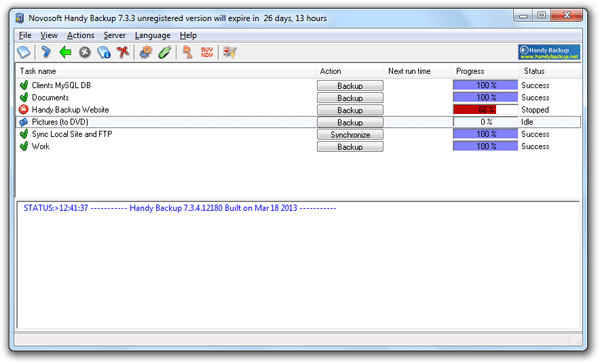Click the Status column header

coord(550,71)
